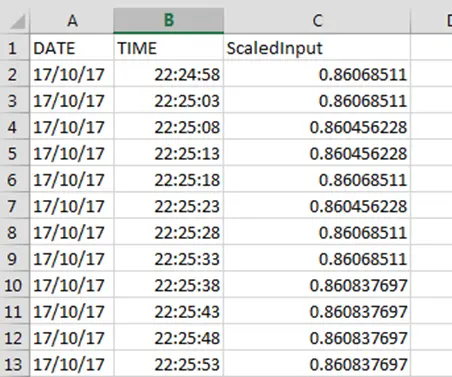The image size is (452, 377).
Task: Select ScaledInput value in row 2
Action: [x=317, y=74]
